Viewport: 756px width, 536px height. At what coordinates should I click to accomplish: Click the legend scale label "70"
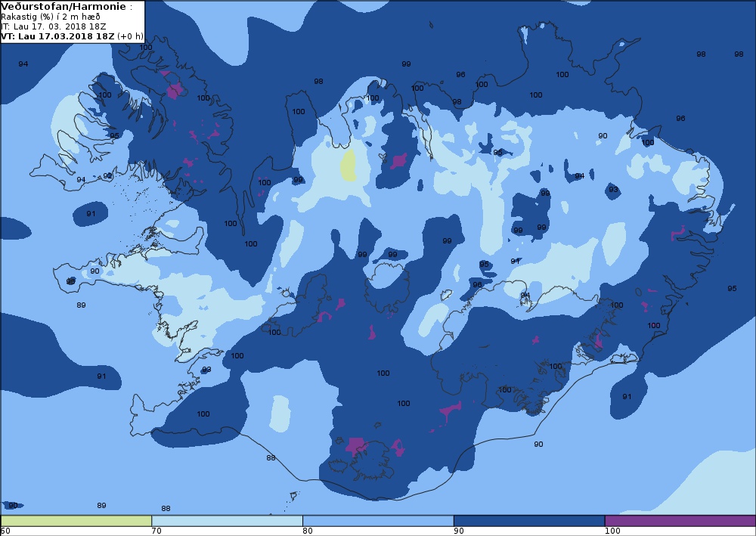coord(156,531)
